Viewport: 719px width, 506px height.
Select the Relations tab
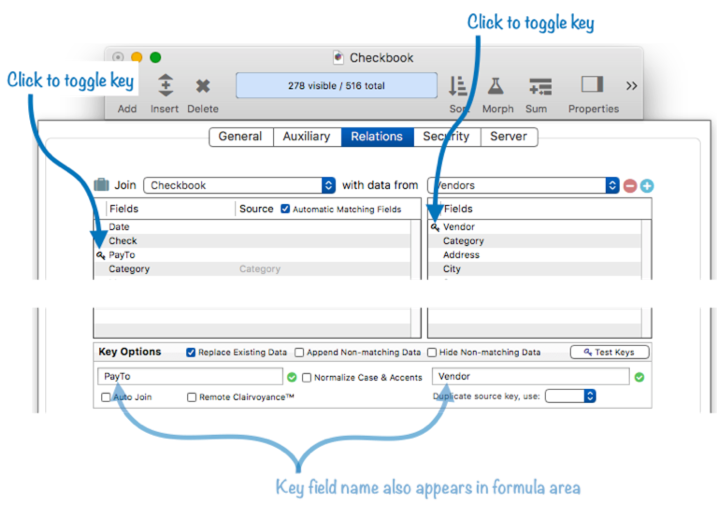pyautogui.click(x=377, y=137)
